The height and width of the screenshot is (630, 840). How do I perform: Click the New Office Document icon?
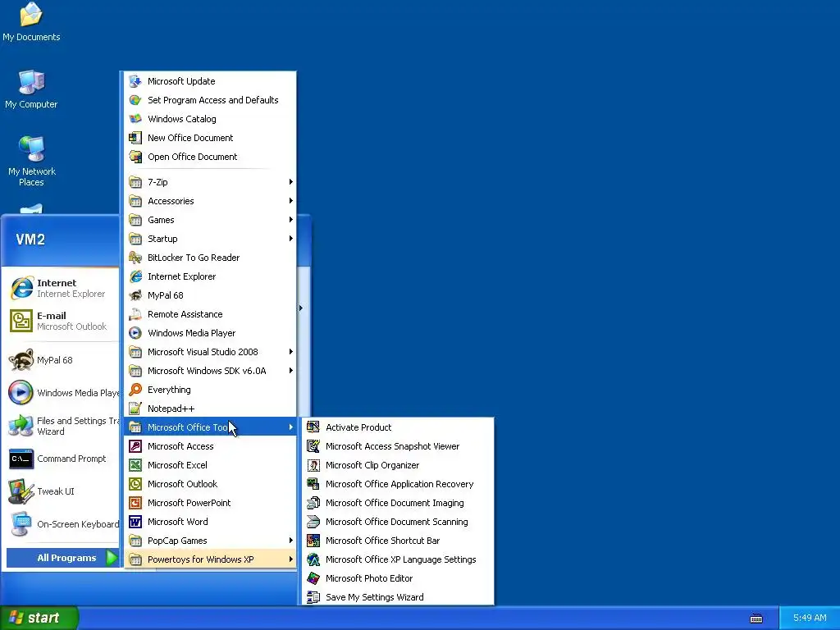tap(135, 138)
